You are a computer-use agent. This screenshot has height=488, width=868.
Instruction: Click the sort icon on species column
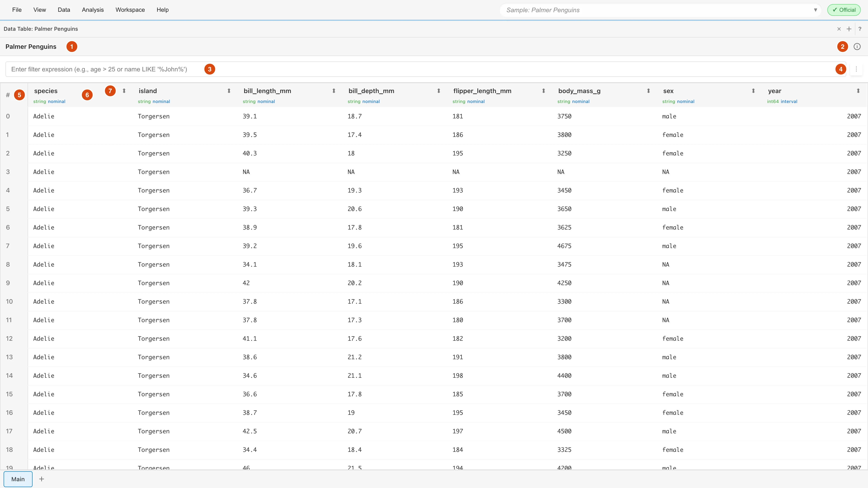pyautogui.click(x=124, y=91)
